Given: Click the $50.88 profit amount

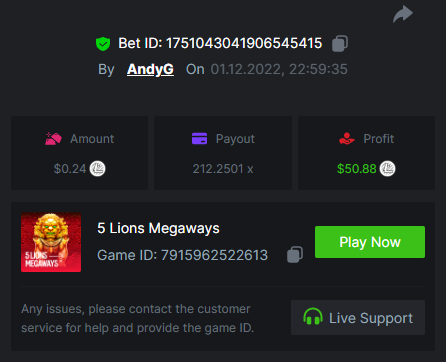Looking at the screenshot, I should [356, 169].
